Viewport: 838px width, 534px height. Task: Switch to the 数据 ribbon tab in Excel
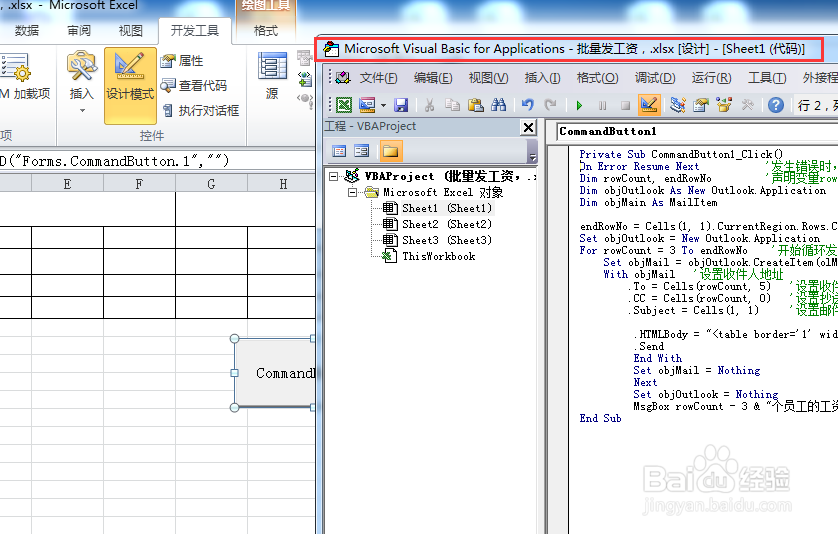(27, 31)
